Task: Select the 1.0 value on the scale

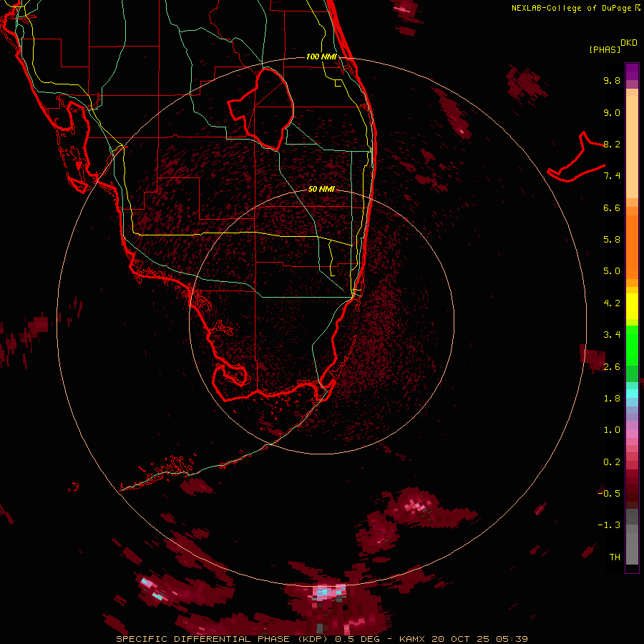Action: (612, 430)
